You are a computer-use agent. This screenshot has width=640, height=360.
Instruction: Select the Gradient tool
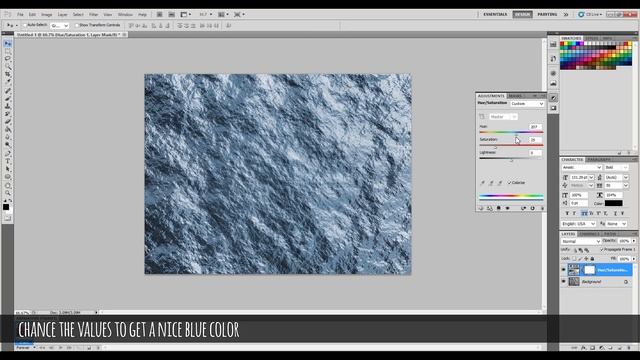[7, 130]
